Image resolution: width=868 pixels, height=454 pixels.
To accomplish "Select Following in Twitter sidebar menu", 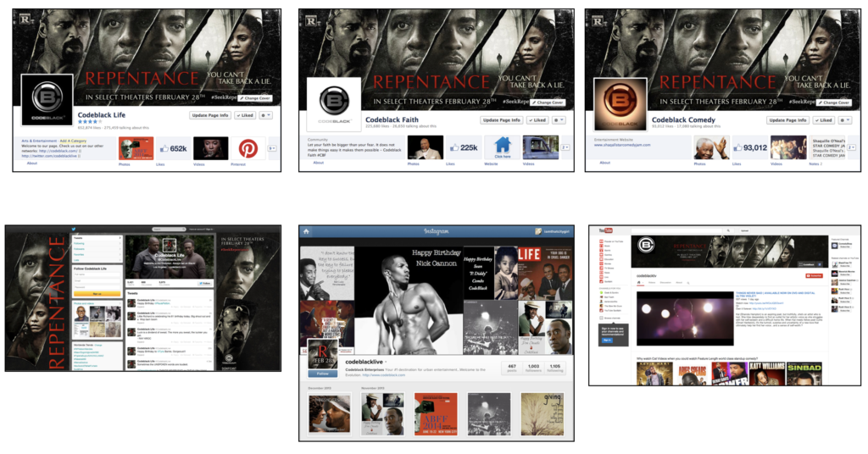I will pos(97,243).
